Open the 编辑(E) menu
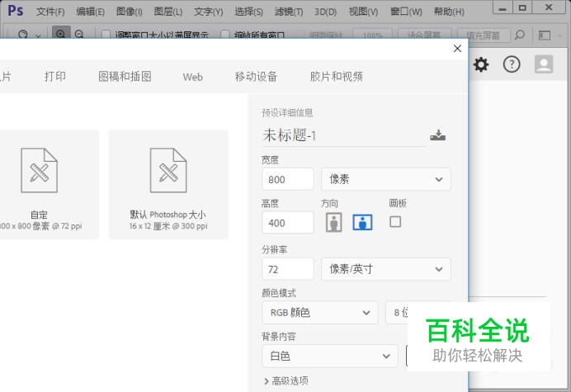 [90, 12]
